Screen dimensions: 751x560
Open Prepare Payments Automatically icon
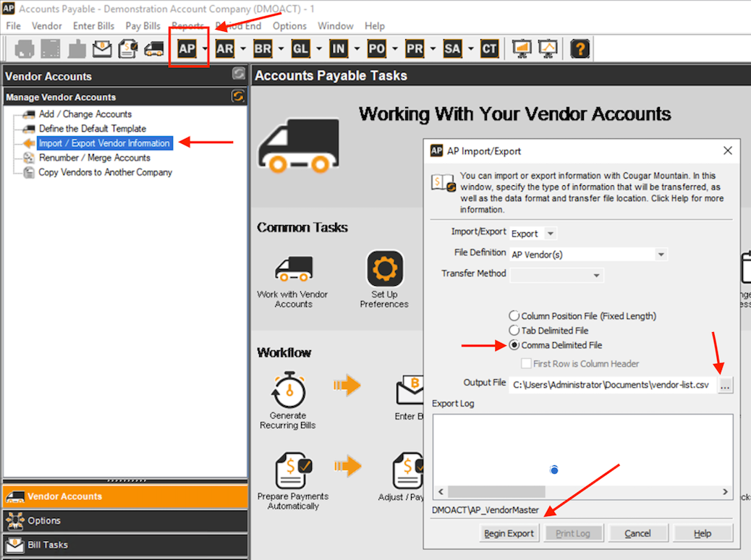click(x=292, y=470)
